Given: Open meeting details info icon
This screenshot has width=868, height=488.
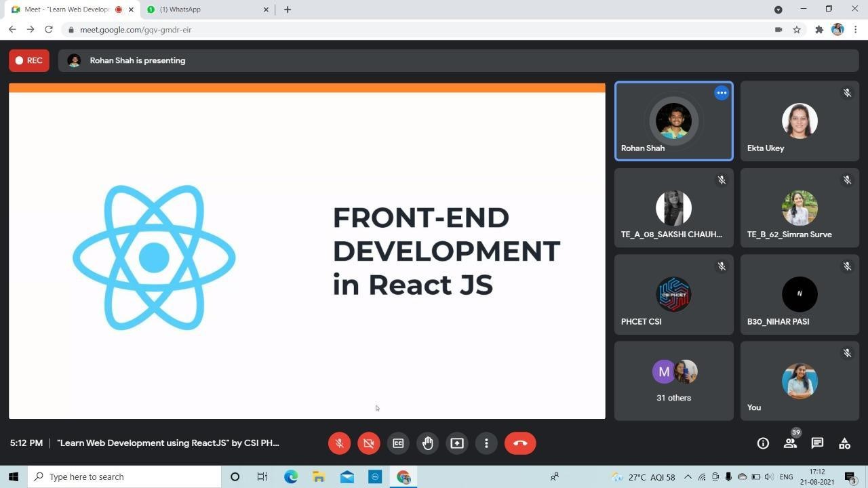Looking at the screenshot, I should pyautogui.click(x=763, y=443).
